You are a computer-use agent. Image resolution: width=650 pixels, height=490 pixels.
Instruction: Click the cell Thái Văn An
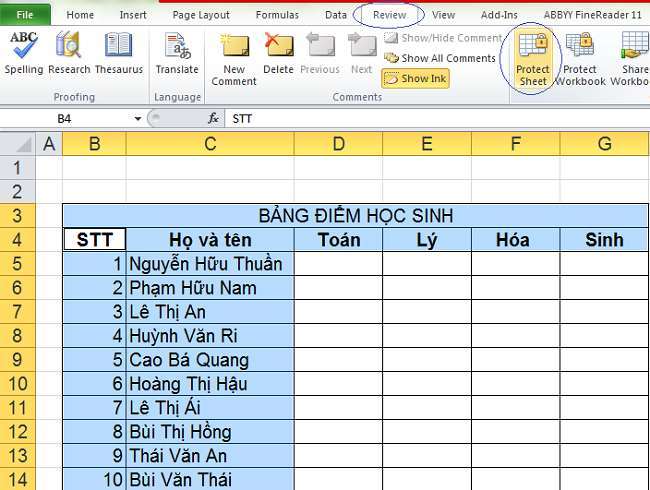(210, 456)
